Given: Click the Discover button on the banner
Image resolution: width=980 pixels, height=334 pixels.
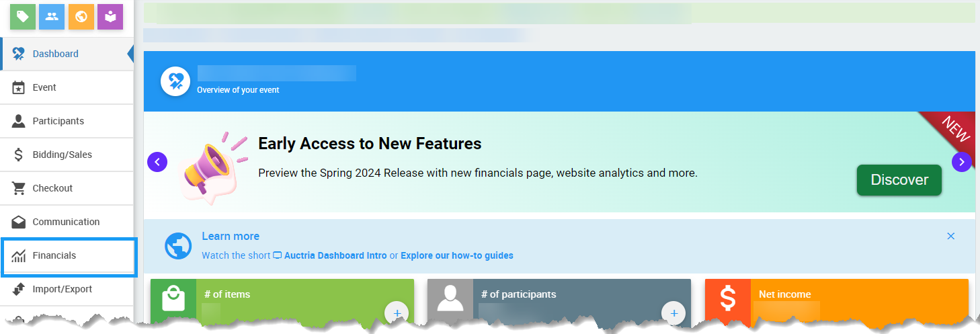Looking at the screenshot, I should point(899,180).
